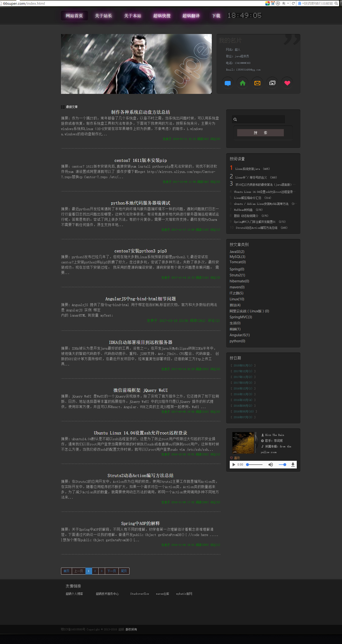Open article Ubuntu Linux 14.04设置ssh允许root远程登录
This screenshot has height=644, width=342.
click(x=140, y=433)
